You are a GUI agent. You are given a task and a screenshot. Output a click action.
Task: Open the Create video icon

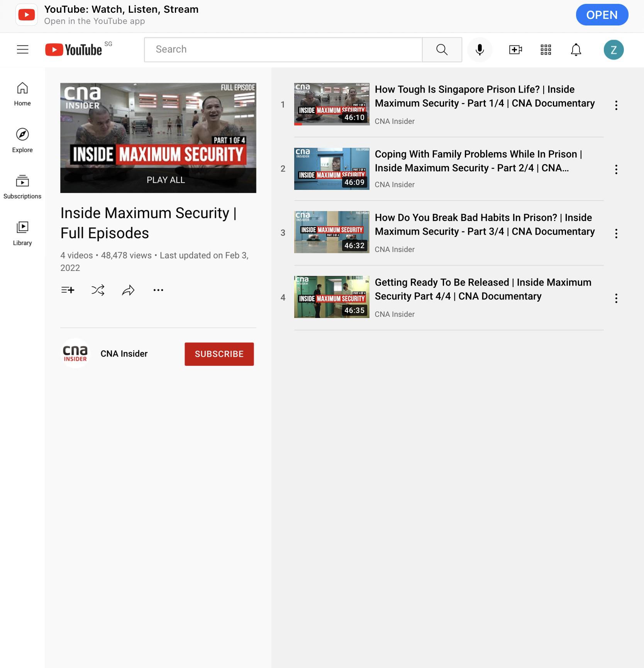pyautogui.click(x=515, y=49)
